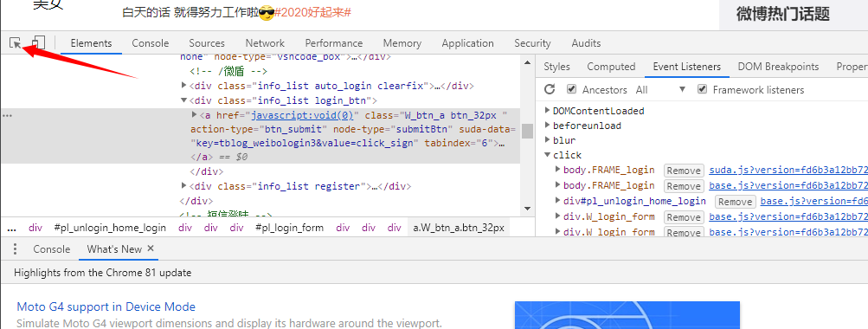Expand the beforeunload event group
Image resolution: width=868 pixels, height=329 pixels.
click(x=548, y=126)
